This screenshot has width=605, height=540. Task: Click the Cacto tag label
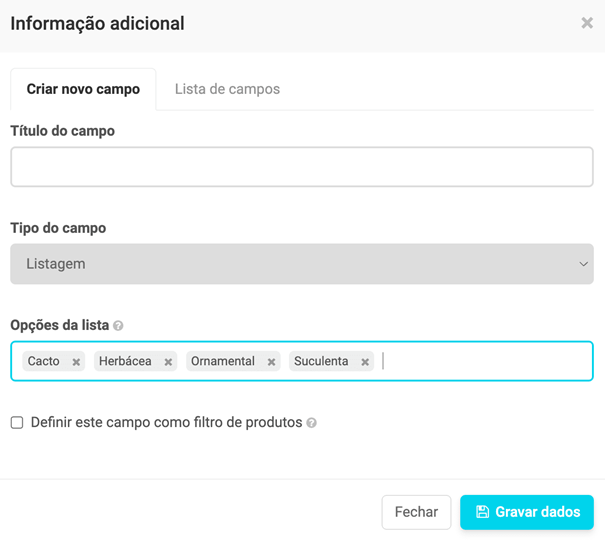click(44, 361)
